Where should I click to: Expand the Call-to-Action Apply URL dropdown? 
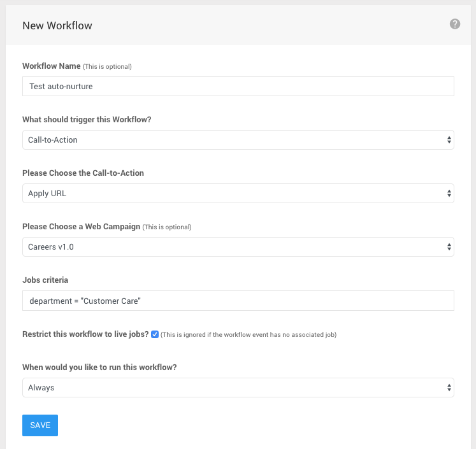[238, 193]
